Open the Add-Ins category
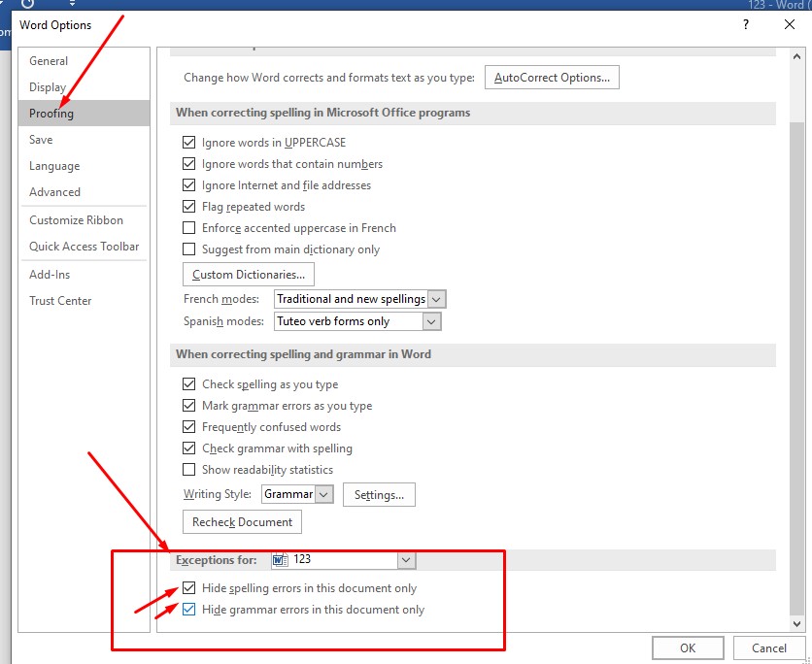The image size is (812, 664). point(84,275)
